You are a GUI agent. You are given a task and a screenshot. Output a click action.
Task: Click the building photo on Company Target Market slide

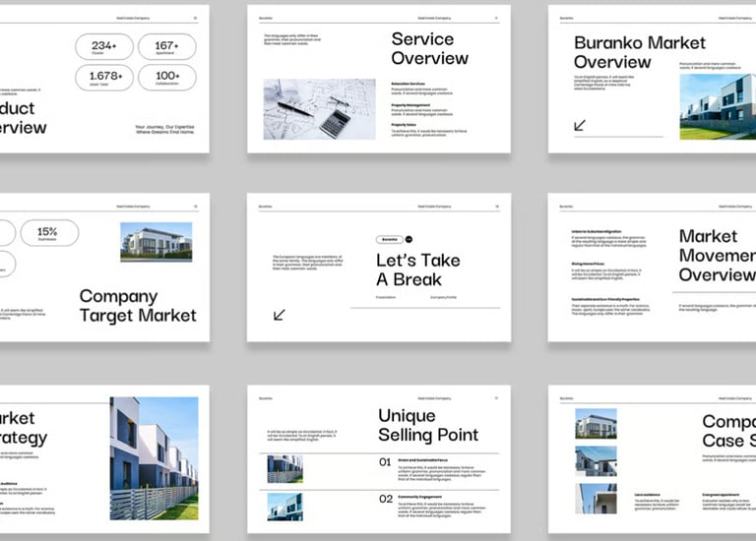pyautogui.click(x=157, y=242)
